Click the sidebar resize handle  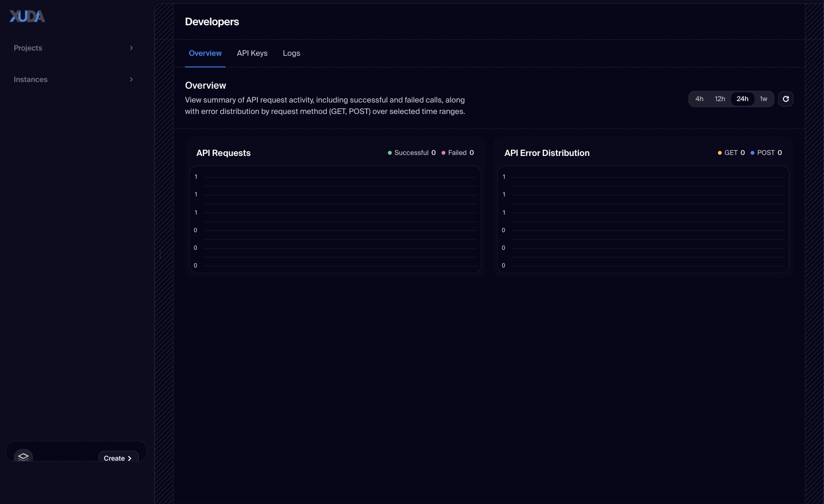160,254
